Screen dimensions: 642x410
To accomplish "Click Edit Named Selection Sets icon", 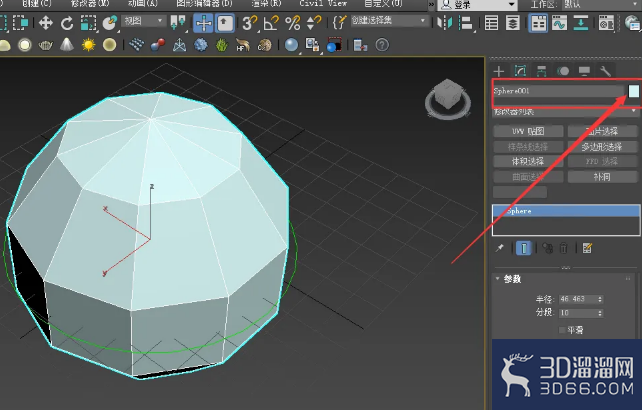I will [x=339, y=23].
